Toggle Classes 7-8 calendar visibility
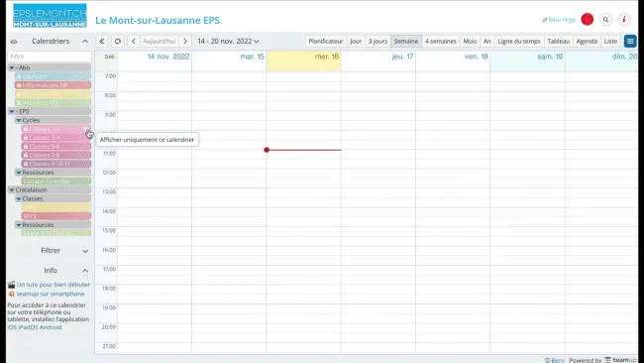 [55, 155]
